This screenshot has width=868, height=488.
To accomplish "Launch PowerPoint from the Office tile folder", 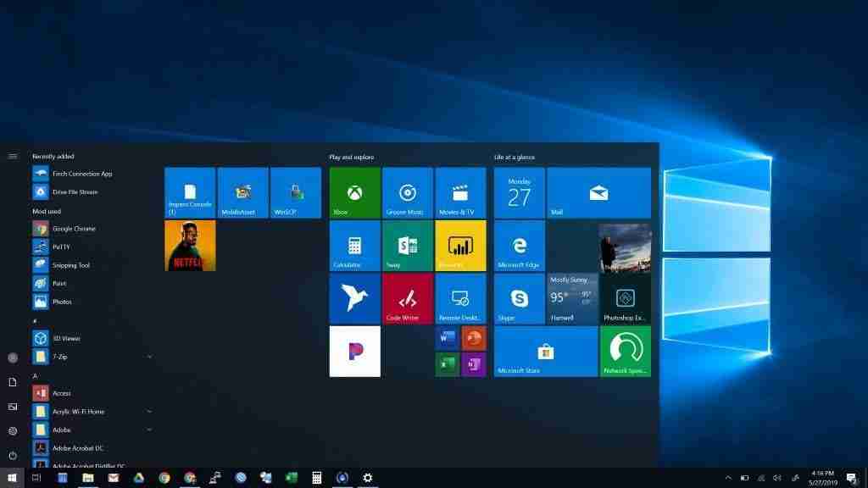I will [x=474, y=338].
